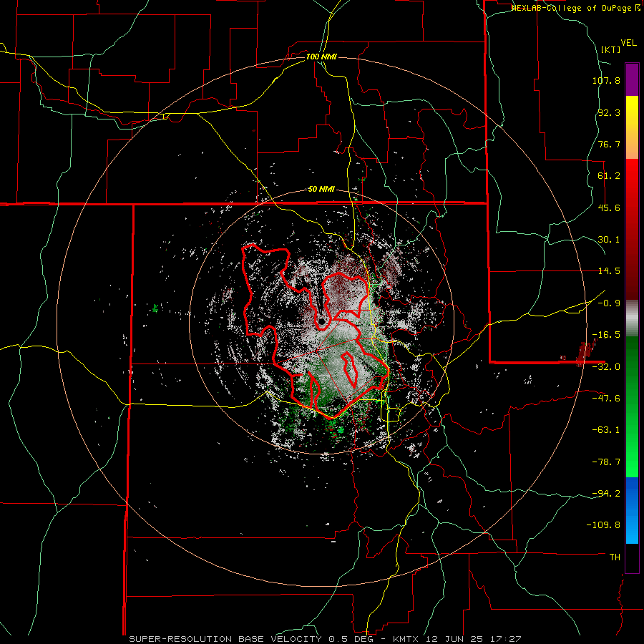
Task: Click the -78.7 velocity scale value
Action: click(606, 462)
